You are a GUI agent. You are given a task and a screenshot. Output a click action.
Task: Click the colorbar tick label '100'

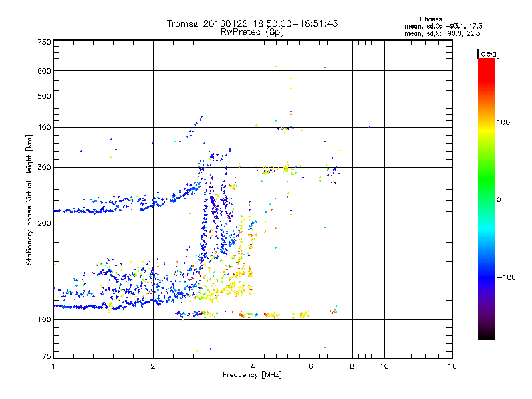[x=503, y=122]
